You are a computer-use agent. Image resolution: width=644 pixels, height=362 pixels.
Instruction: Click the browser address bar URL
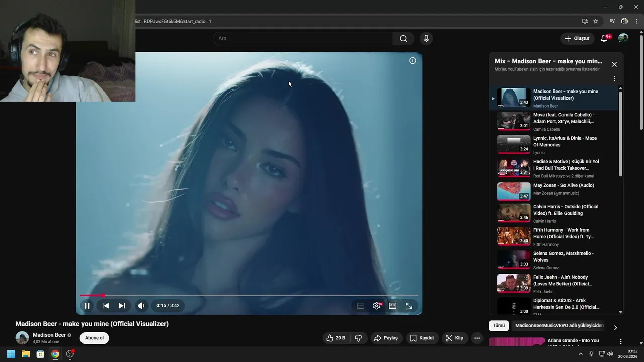click(174, 21)
